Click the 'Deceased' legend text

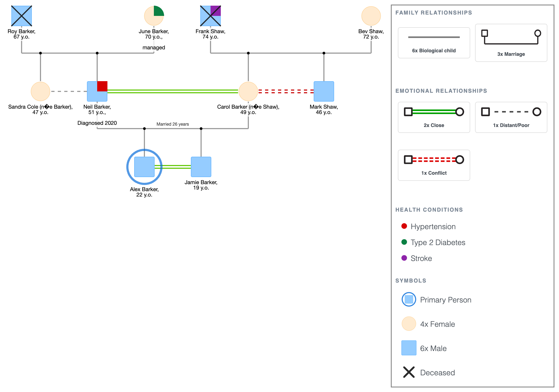click(438, 373)
